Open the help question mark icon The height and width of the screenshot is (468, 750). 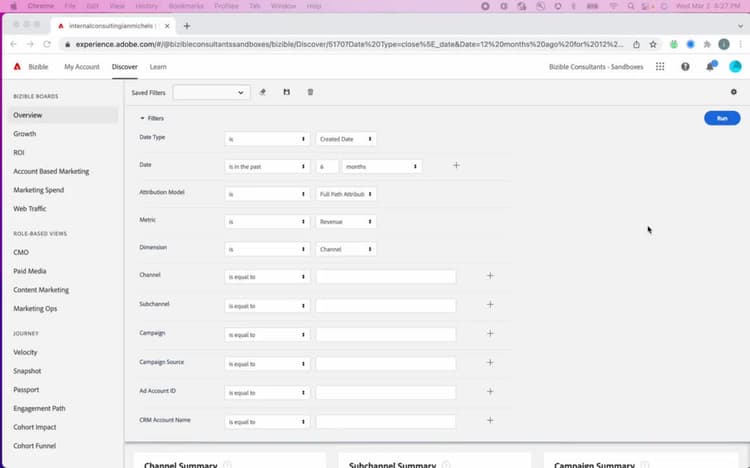(685, 67)
